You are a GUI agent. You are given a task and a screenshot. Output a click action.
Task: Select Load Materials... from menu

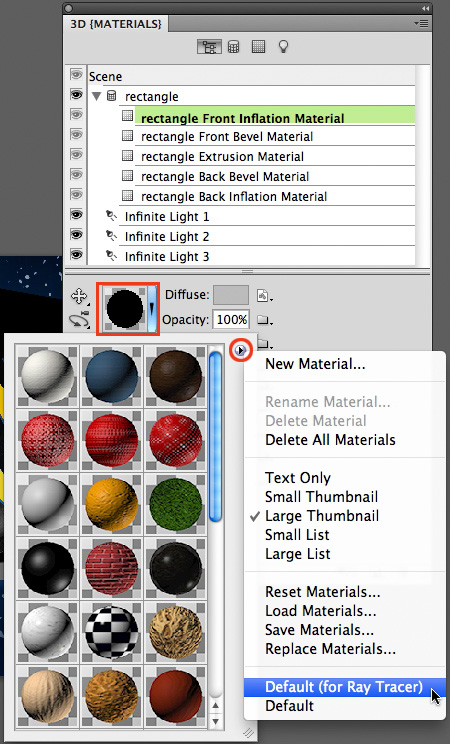[x=320, y=611]
